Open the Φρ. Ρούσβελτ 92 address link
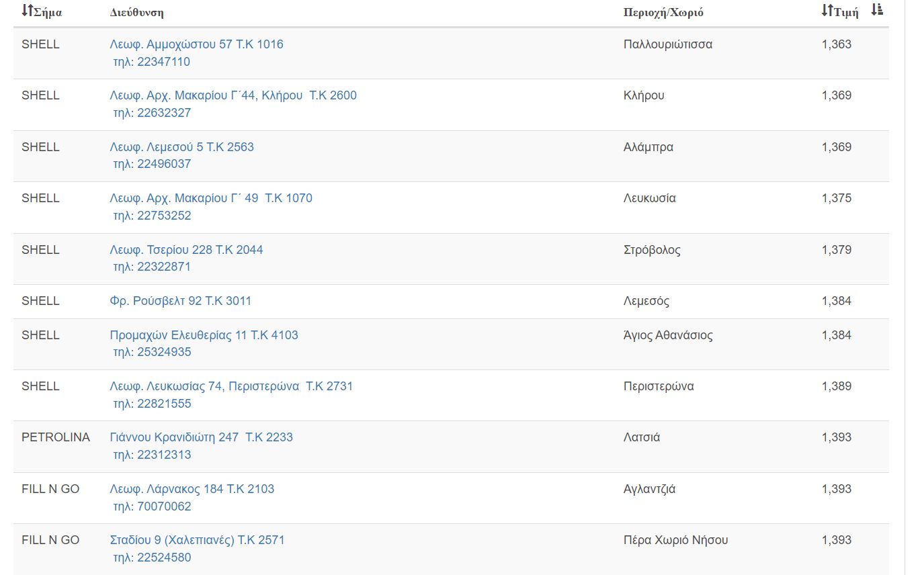 (x=180, y=301)
